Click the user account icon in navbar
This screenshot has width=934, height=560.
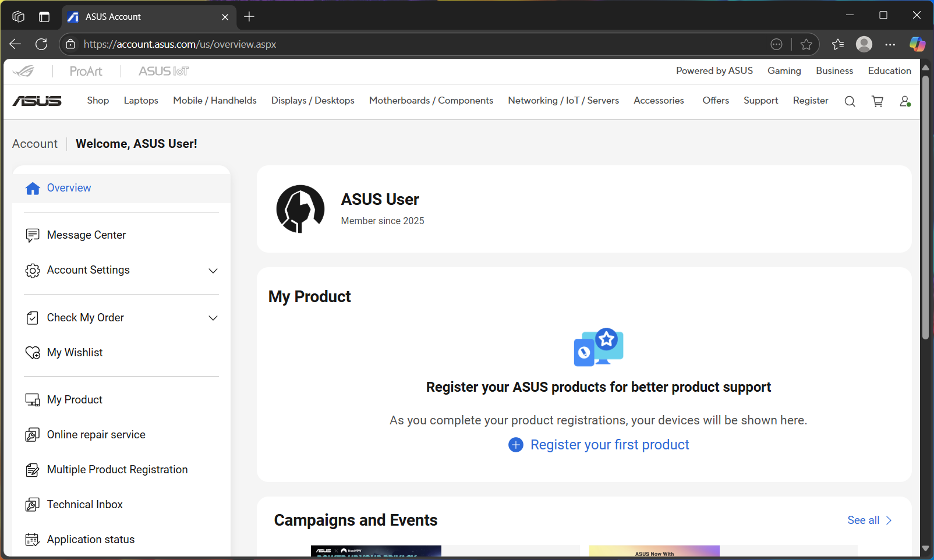(x=905, y=101)
